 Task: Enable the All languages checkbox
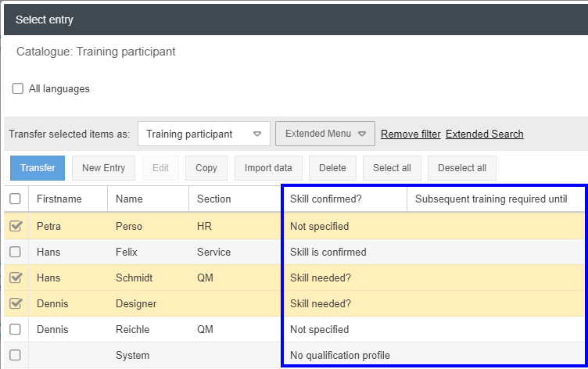(x=18, y=89)
